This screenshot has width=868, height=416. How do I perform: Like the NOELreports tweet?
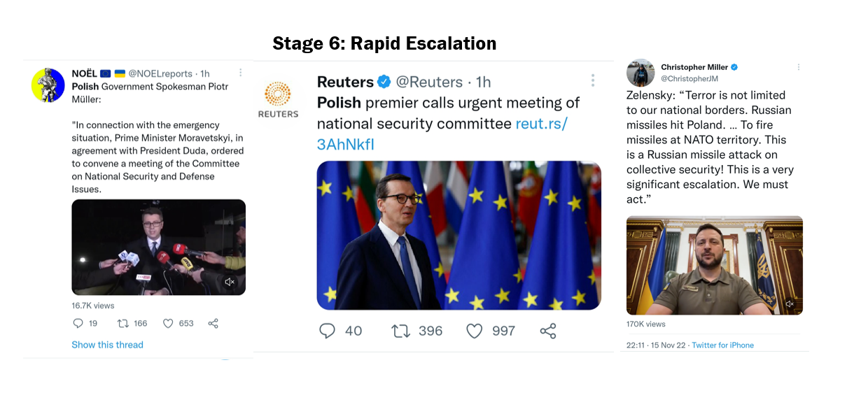pos(168,323)
